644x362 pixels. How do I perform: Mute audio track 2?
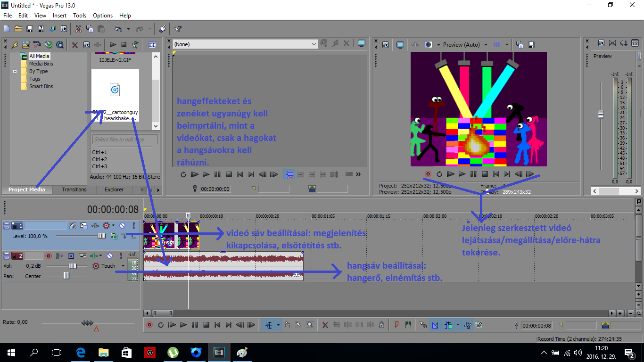109,256
